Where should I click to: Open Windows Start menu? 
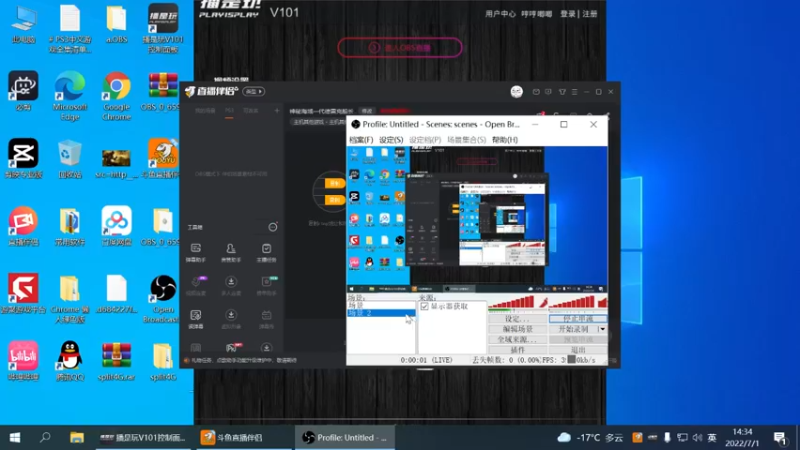pos(15,438)
